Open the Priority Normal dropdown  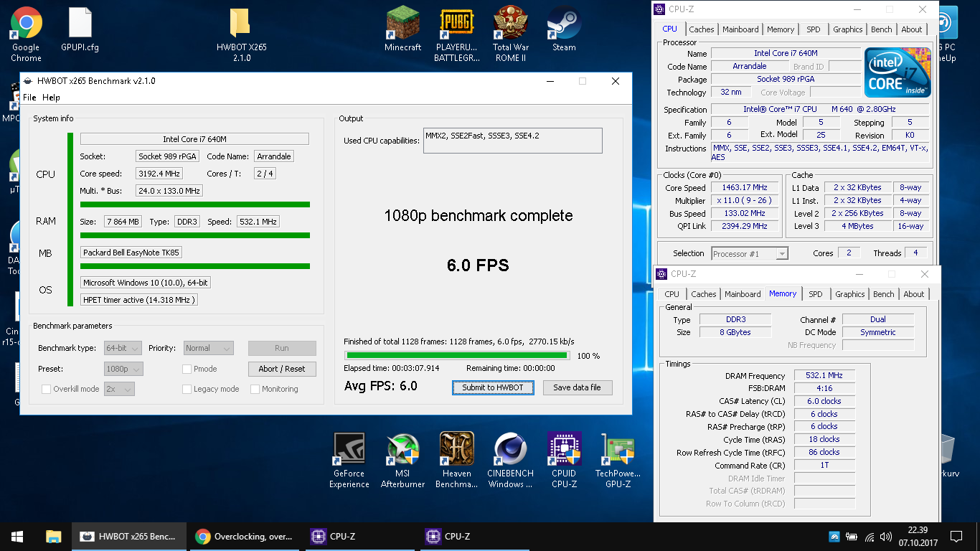coord(209,348)
